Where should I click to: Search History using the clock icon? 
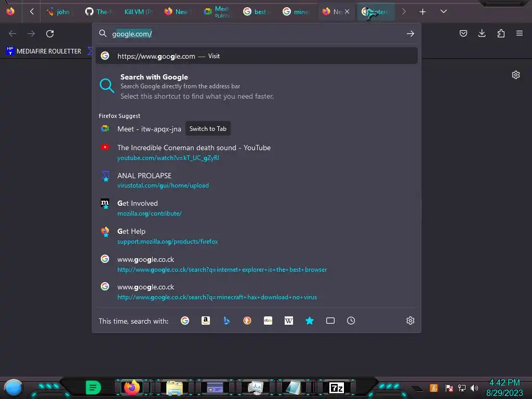click(351, 321)
